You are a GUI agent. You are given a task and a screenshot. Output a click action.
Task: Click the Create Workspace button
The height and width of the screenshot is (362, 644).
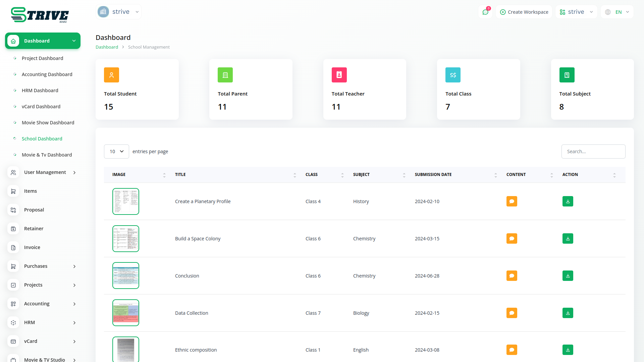click(524, 12)
